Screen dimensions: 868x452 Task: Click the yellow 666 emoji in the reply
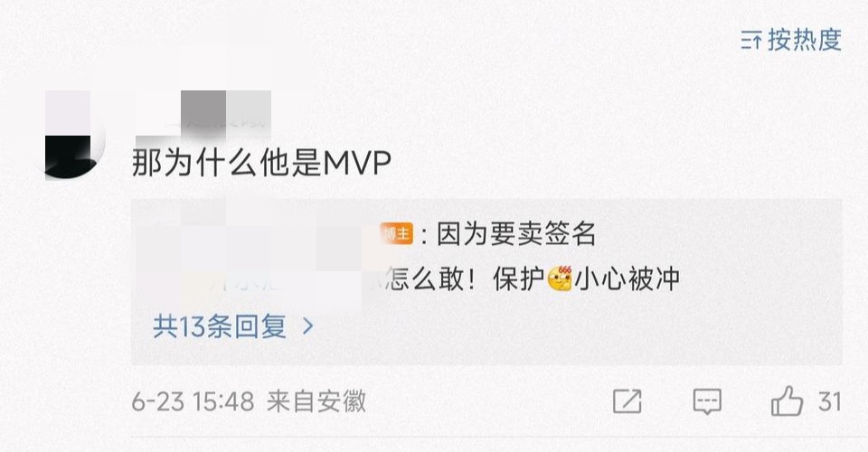(560, 278)
